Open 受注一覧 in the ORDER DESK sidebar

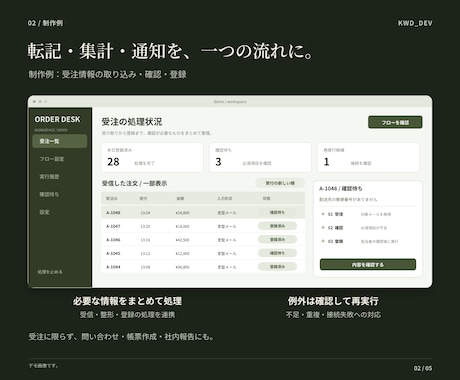point(60,141)
